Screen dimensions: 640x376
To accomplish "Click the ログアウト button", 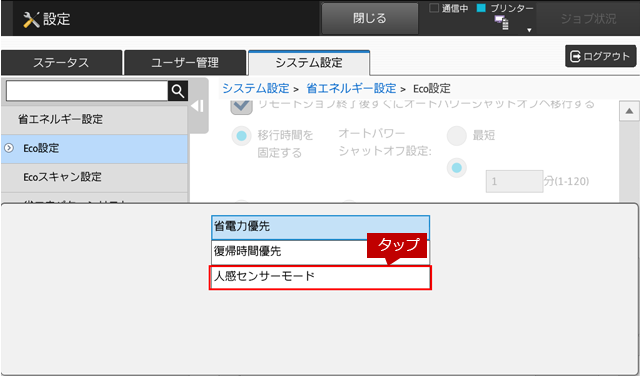I will pyautogui.click(x=600, y=56).
